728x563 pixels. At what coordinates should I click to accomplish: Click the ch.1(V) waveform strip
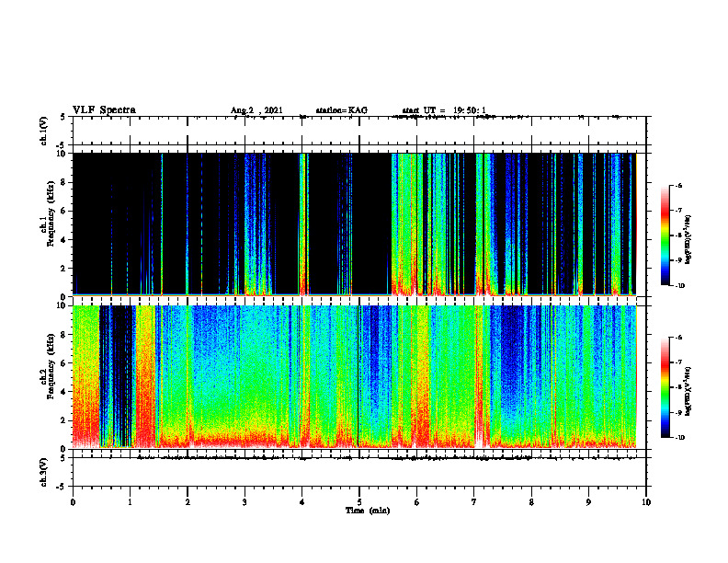pyautogui.click(x=359, y=131)
